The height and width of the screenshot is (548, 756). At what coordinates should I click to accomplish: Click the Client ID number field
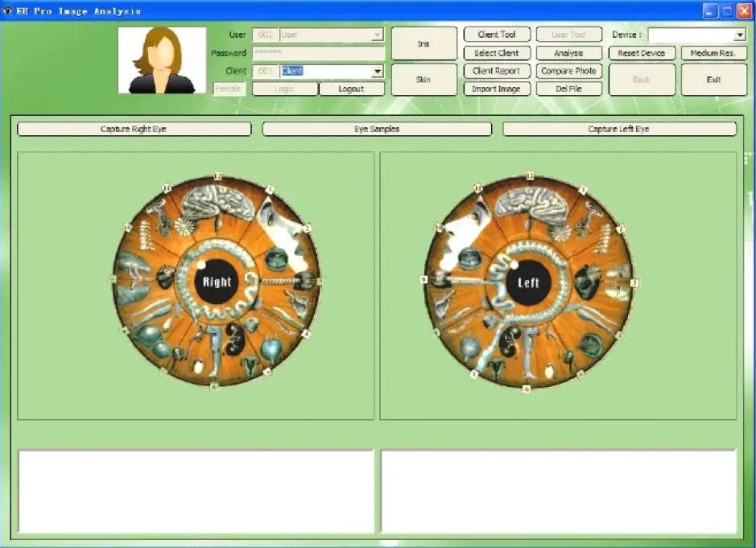265,72
